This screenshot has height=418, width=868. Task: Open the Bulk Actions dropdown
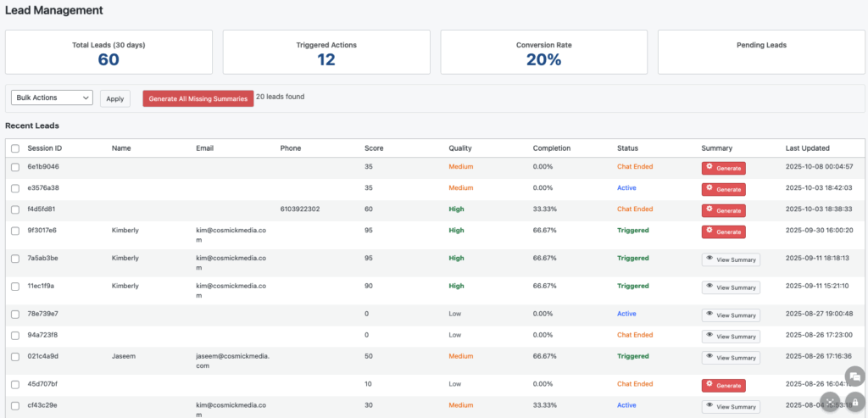52,98
